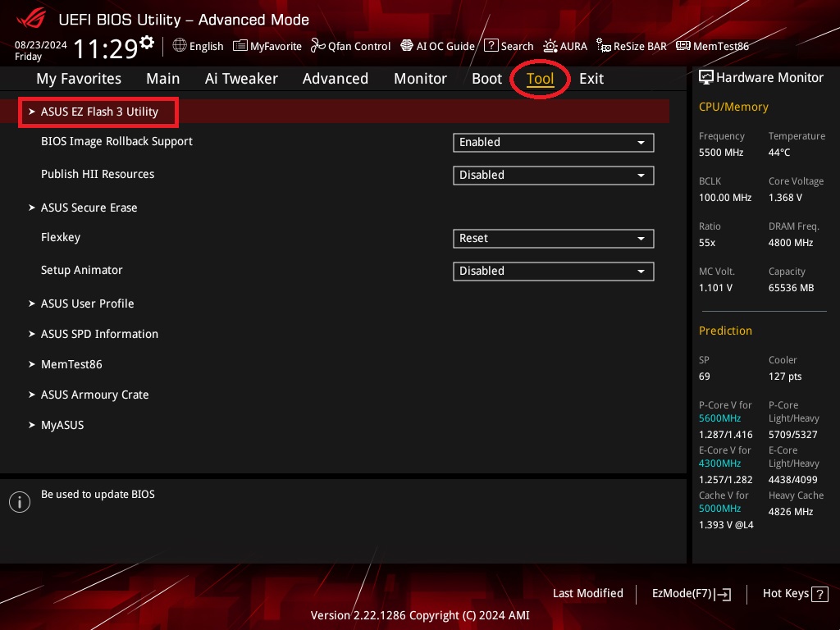Viewport: 840px width, 630px height.
Task: Change language via the English label
Action: 206,46
